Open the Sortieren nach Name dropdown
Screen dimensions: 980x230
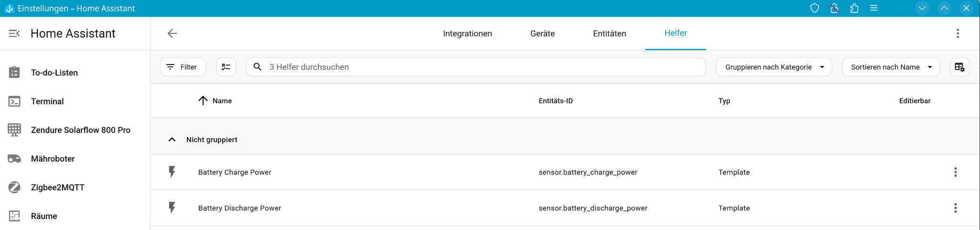pyautogui.click(x=891, y=67)
